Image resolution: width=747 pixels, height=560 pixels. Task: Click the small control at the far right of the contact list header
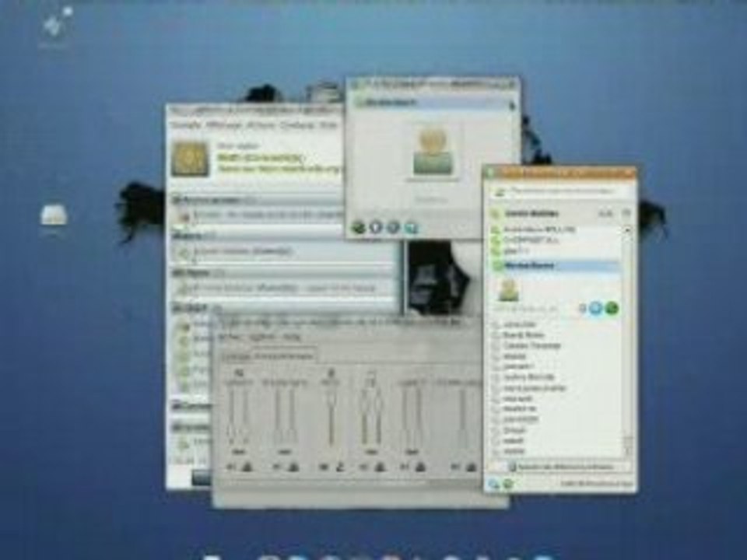[x=627, y=213]
